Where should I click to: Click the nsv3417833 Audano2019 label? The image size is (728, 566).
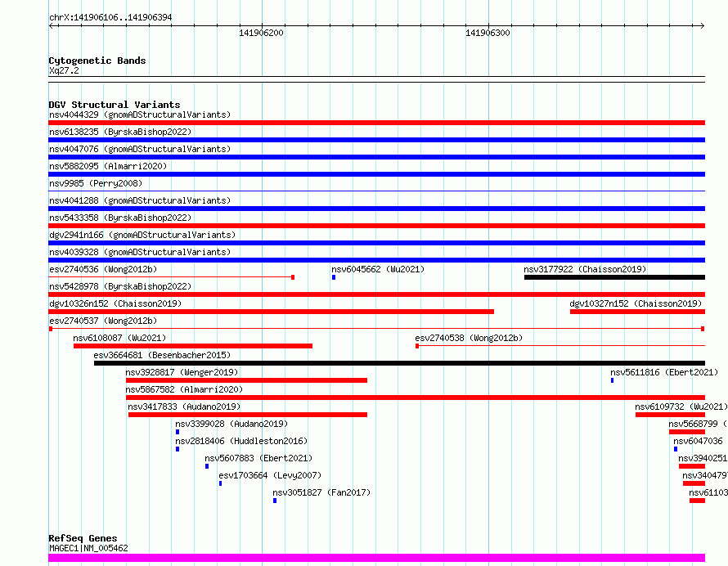(x=184, y=407)
